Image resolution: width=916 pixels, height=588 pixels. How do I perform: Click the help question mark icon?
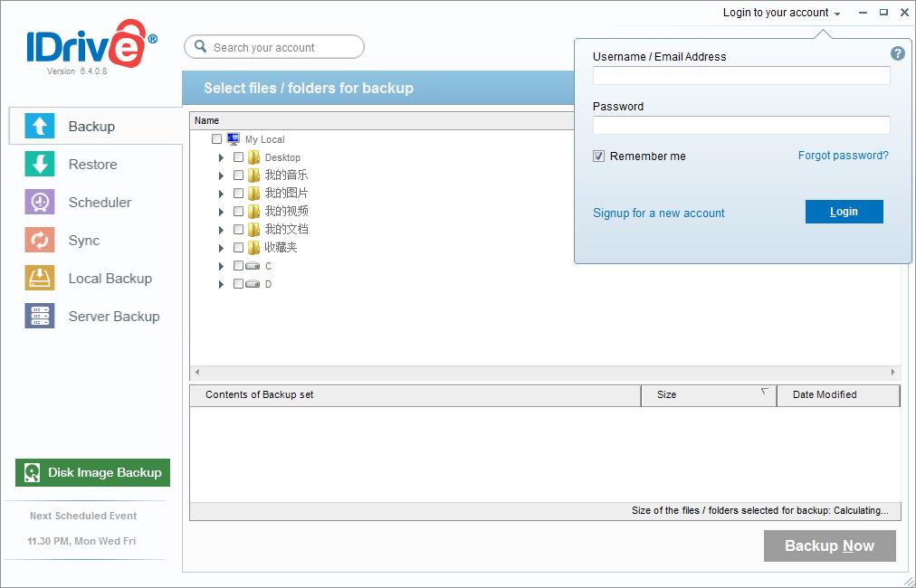(x=898, y=53)
